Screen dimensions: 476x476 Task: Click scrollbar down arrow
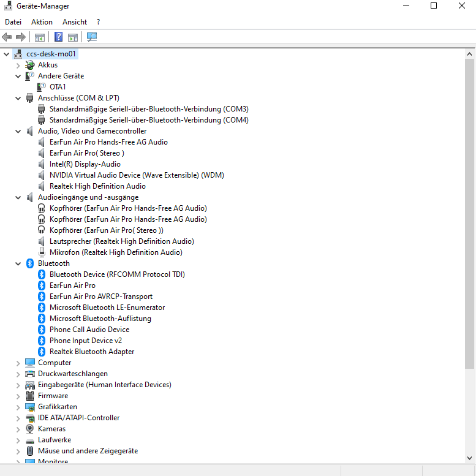[x=469, y=458]
